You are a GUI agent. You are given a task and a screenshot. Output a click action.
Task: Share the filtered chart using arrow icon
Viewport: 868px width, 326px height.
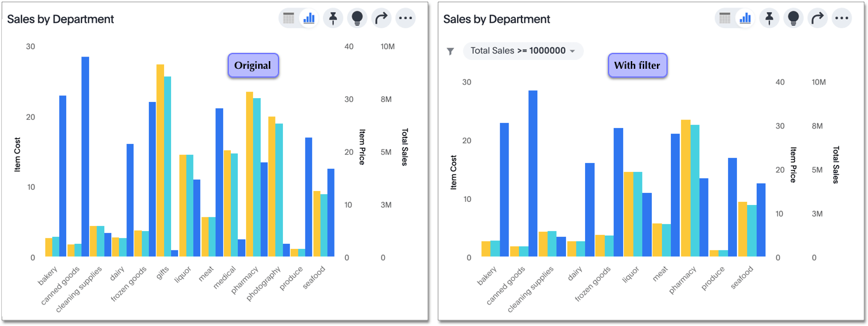[818, 18]
